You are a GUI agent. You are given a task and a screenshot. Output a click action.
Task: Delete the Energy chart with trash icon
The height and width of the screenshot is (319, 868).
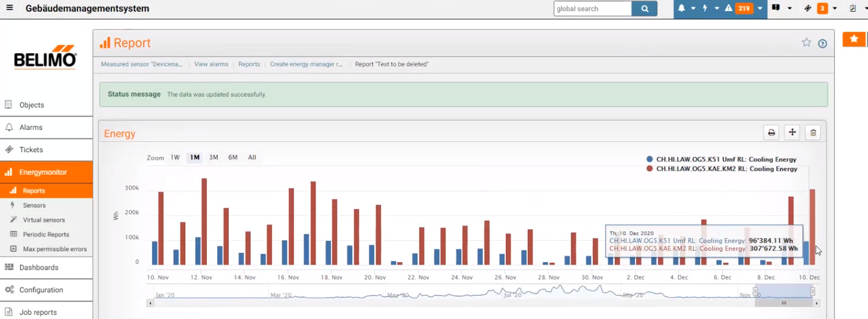(x=812, y=133)
